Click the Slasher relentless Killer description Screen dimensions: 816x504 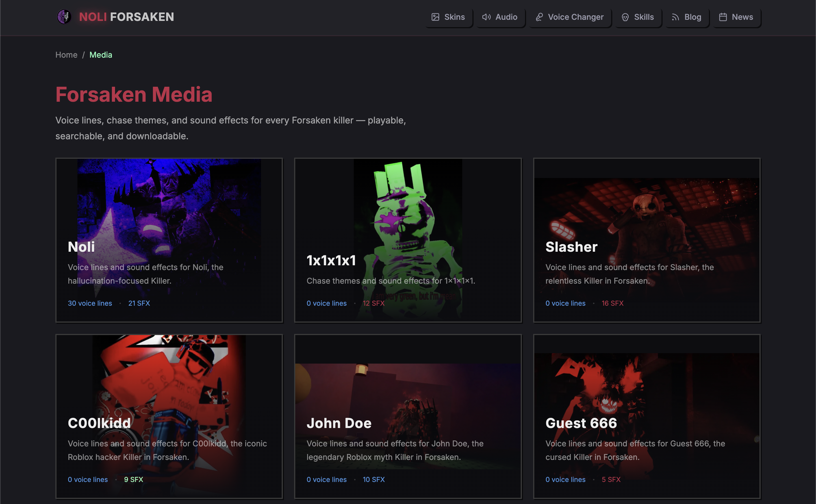click(x=630, y=274)
